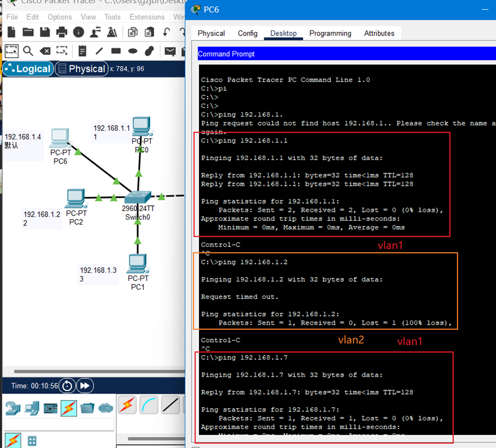Image resolution: width=496 pixels, height=448 pixels.
Task: Select the Network Devices category
Action: (x=13, y=408)
